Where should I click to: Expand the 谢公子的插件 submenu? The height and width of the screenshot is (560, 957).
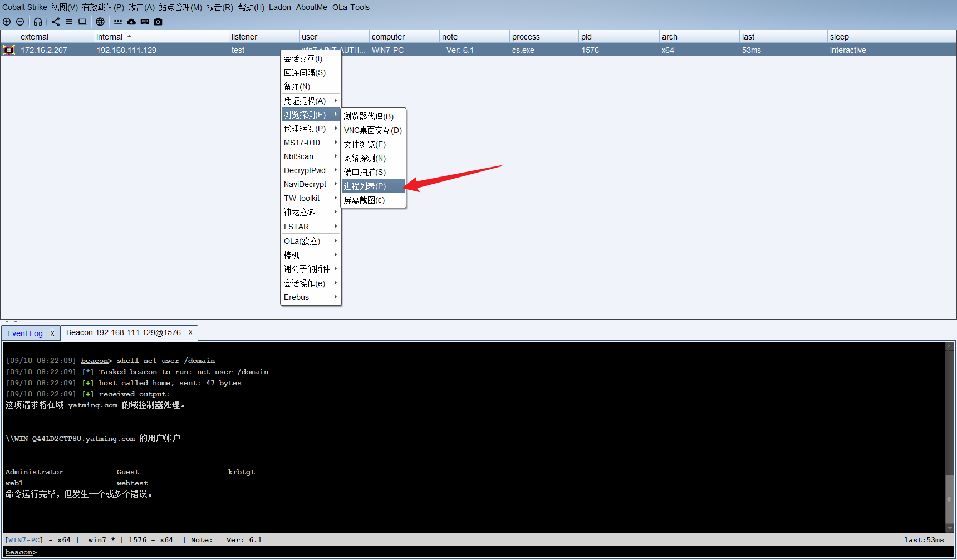pyautogui.click(x=311, y=269)
